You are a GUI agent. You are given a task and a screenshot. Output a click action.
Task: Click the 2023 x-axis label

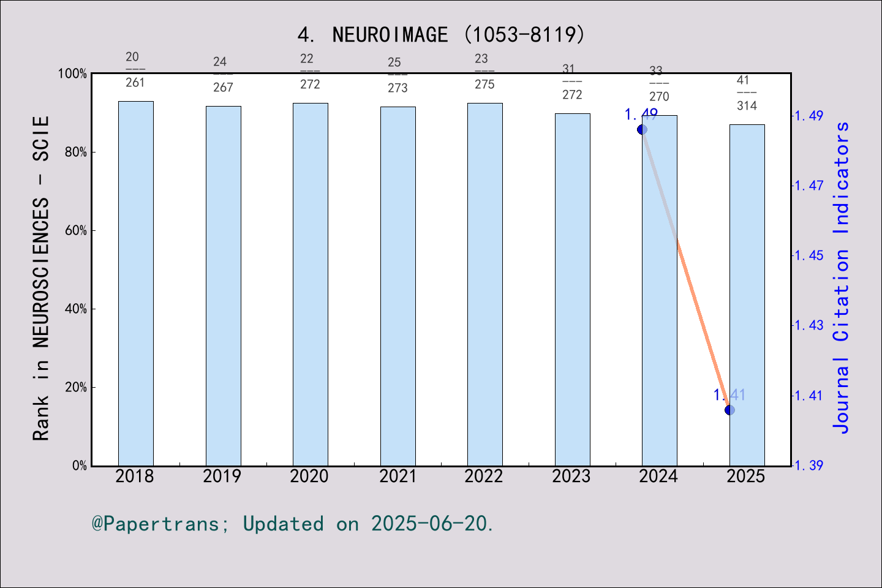571,476
